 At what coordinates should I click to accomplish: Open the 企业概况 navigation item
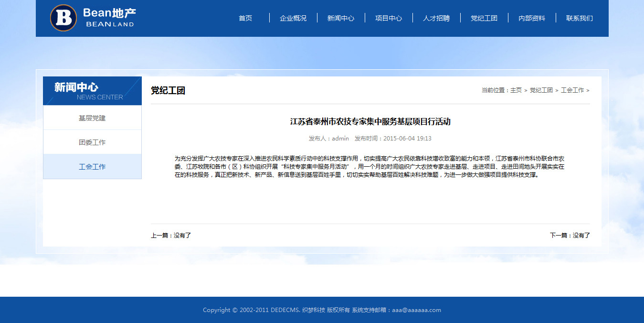tap(293, 18)
